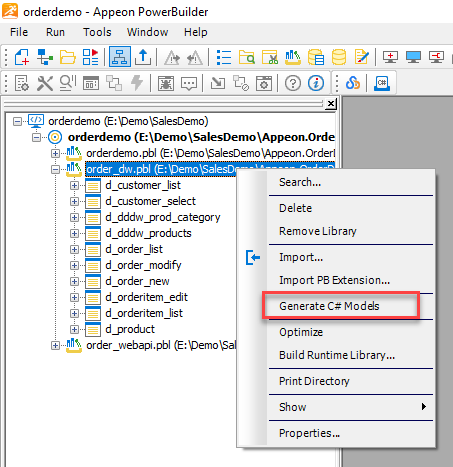
Task: Click the Run/Preview object toolbar icon
Action: pos(91,57)
